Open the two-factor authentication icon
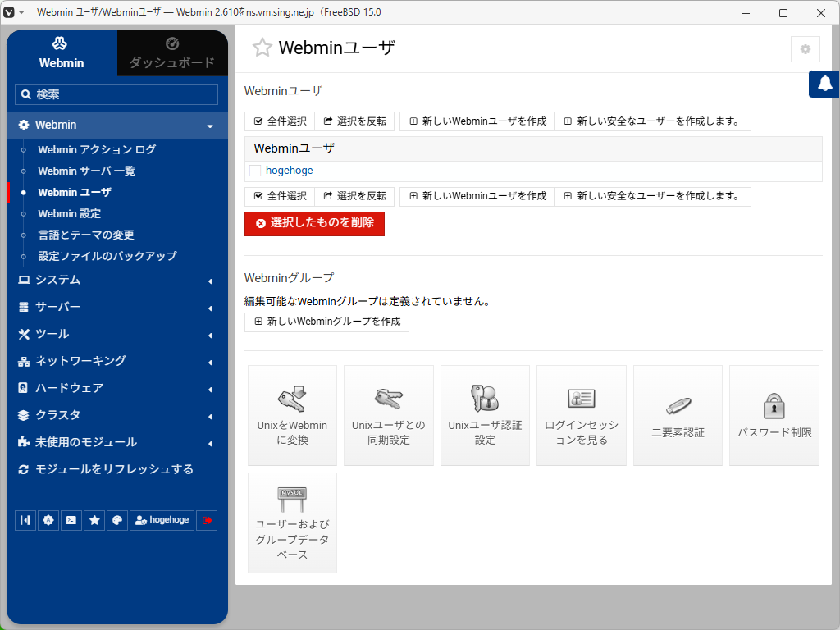The height and width of the screenshot is (630, 840). point(678,415)
